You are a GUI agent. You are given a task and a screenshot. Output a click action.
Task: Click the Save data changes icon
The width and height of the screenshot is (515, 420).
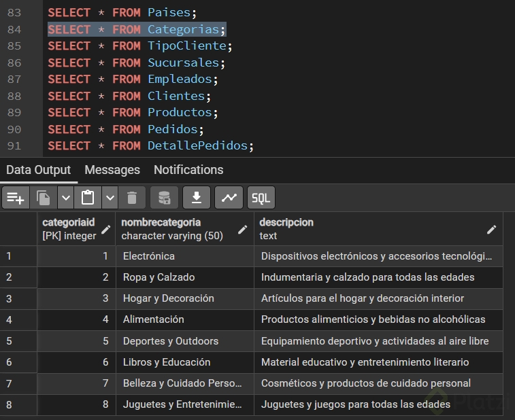(x=164, y=198)
